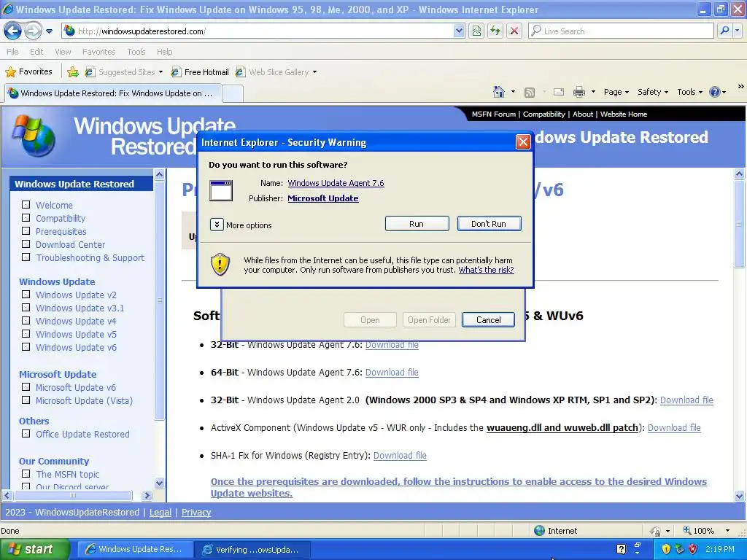
Task: Select the Windows Update Restored tab
Action: [112, 93]
